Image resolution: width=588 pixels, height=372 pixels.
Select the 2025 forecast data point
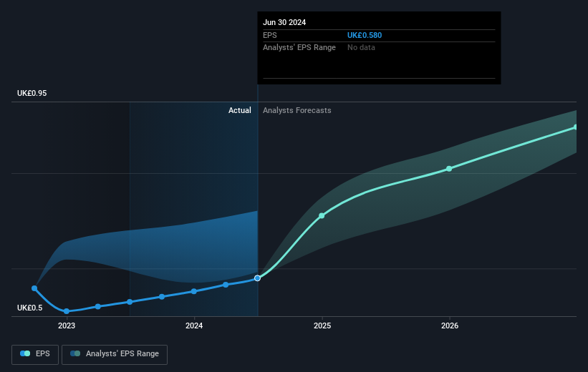point(322,216)
